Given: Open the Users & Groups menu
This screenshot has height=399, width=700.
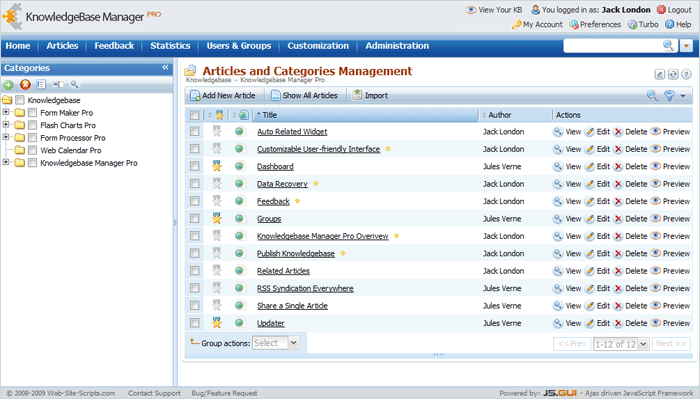Looking at the screenshot, I should [239, 46].
